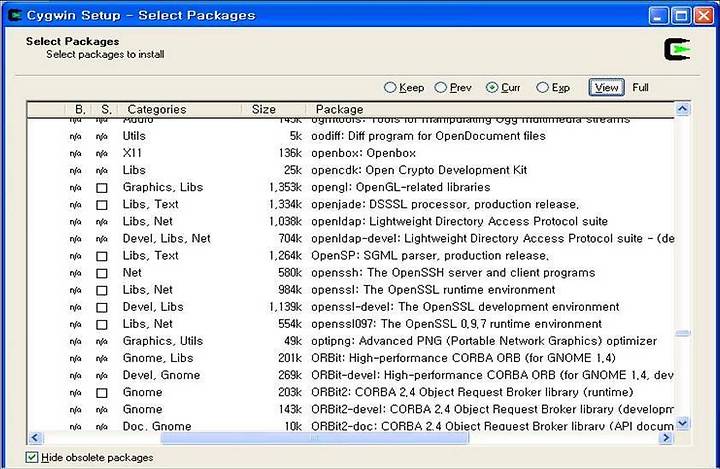Select the ORBit-devel package description
Viewport: 720px width, 469px height.
pyautogui.click(x=493, y=375)
